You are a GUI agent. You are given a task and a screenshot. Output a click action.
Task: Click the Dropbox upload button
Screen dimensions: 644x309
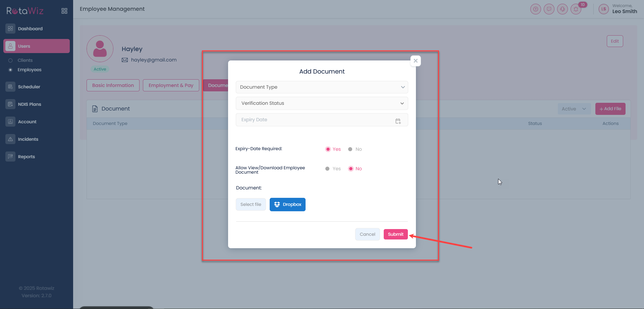(287, 205)
